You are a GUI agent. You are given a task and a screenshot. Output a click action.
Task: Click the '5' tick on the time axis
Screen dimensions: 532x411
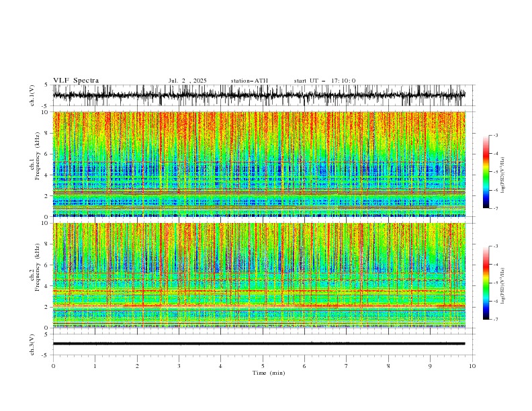[x=263, y=366]
